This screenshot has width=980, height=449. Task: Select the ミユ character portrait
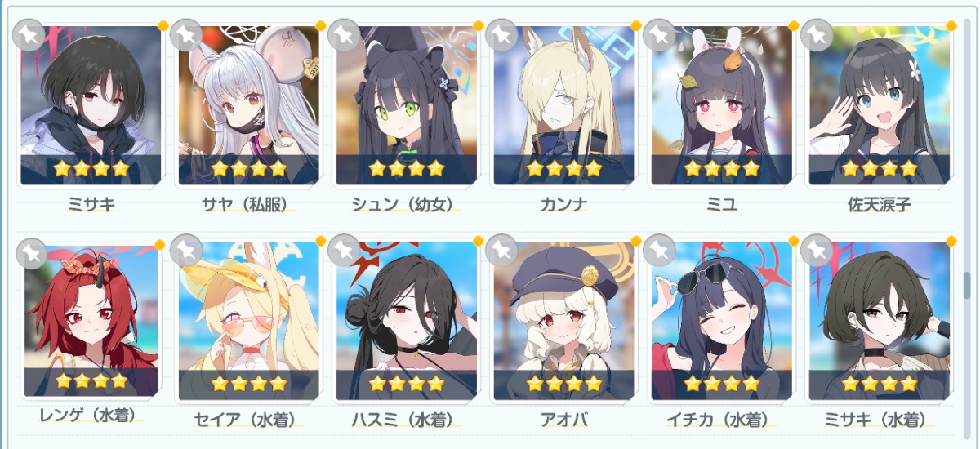(722, 105)
